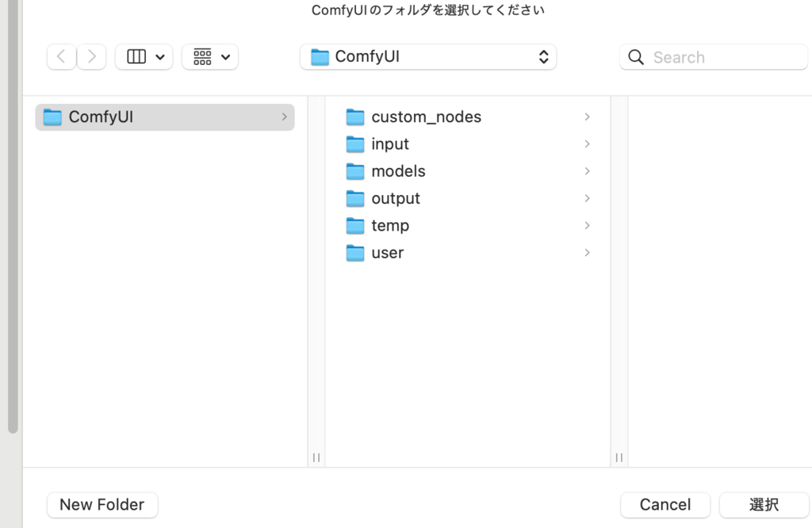The width and height of the screenshot is (812, 528).
Task: Open the group-by grid options dropdown
Action: pos(210,56)
